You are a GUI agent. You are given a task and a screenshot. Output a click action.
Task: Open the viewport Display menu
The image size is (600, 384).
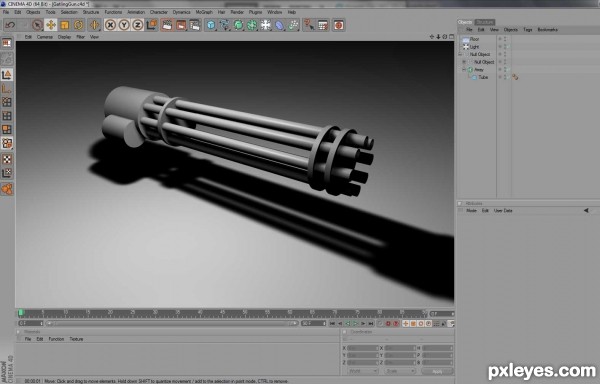(x=64, y=37)
